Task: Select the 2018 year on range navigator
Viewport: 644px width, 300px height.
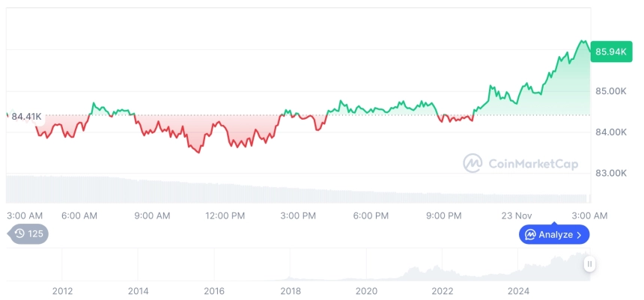Action: point(291,291)
